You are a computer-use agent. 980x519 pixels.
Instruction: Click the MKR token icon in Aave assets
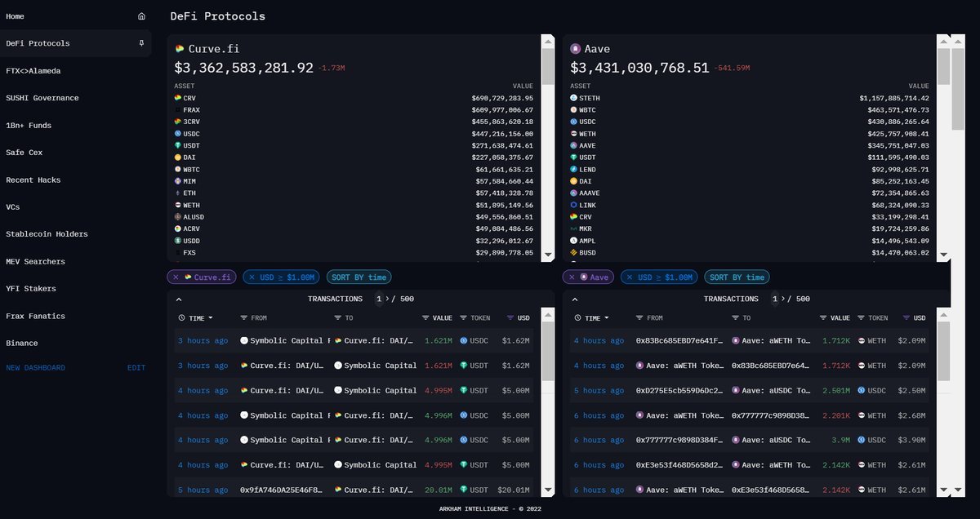tap(573, 228)
